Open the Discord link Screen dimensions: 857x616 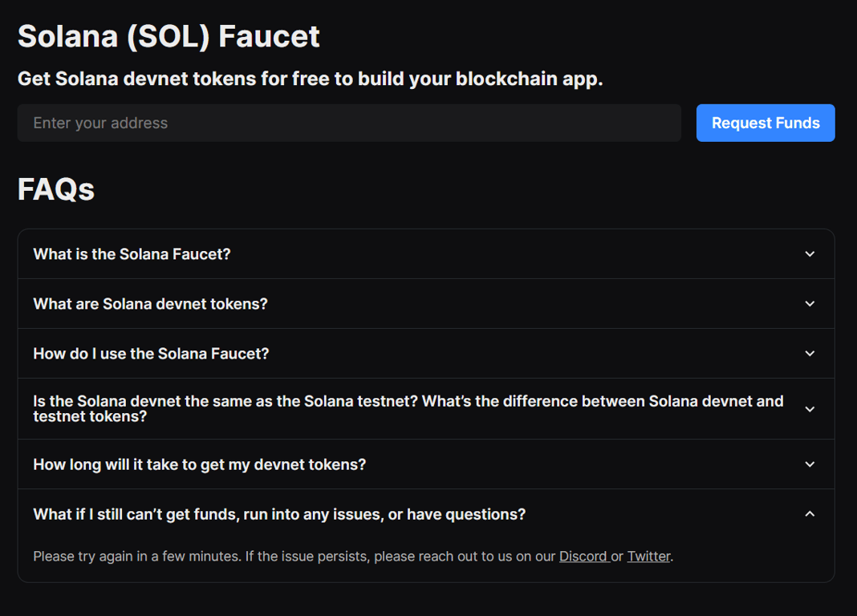tap(584, 556)
